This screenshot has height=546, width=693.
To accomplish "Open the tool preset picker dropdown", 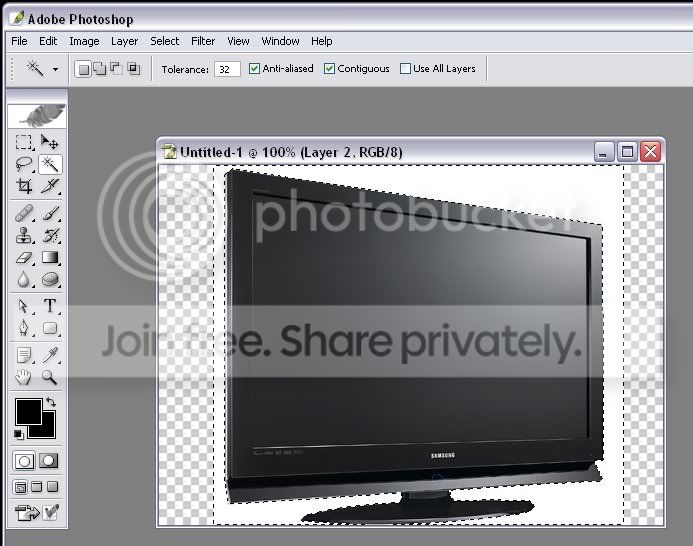I will (x=55, y=69).
